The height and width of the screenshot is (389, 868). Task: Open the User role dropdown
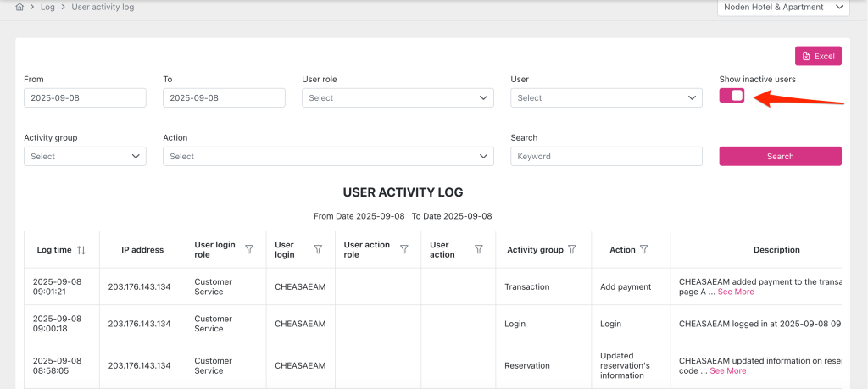398,98
